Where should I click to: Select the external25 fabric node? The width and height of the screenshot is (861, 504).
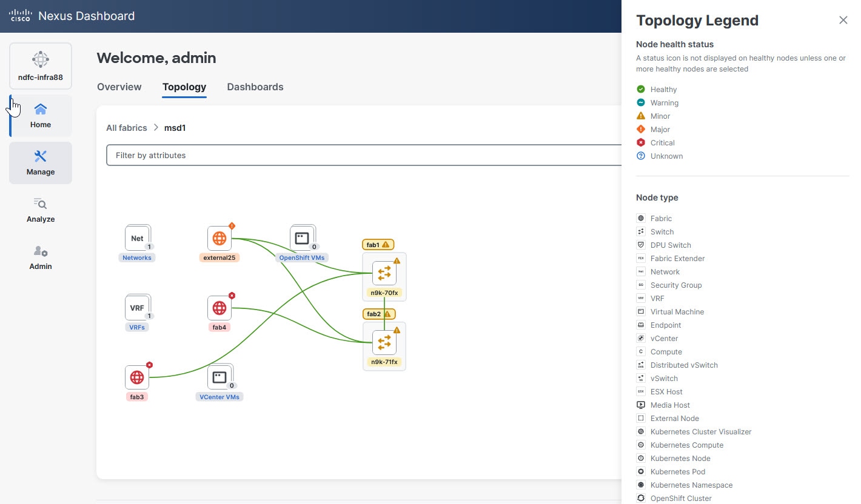219,239
